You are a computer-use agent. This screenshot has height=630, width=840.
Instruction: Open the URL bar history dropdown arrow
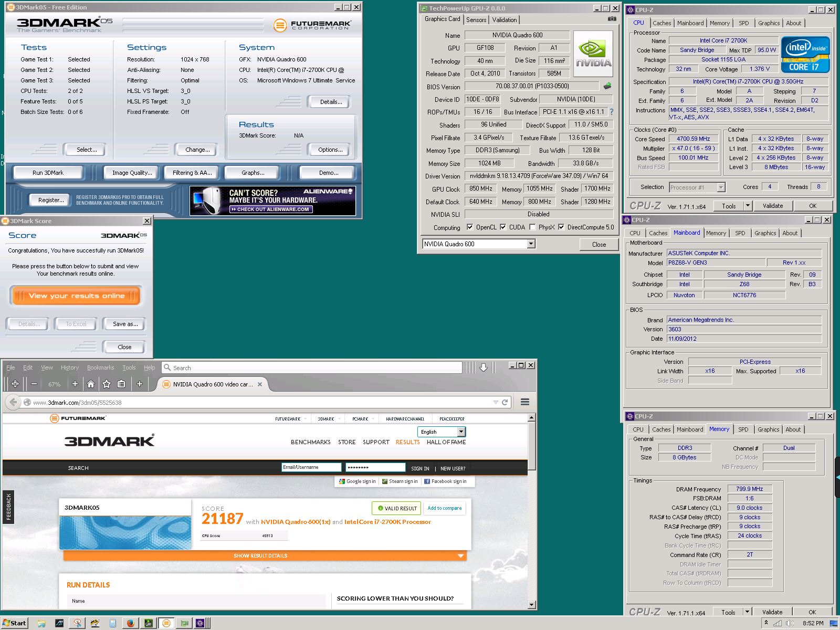(x=495, y=402)
